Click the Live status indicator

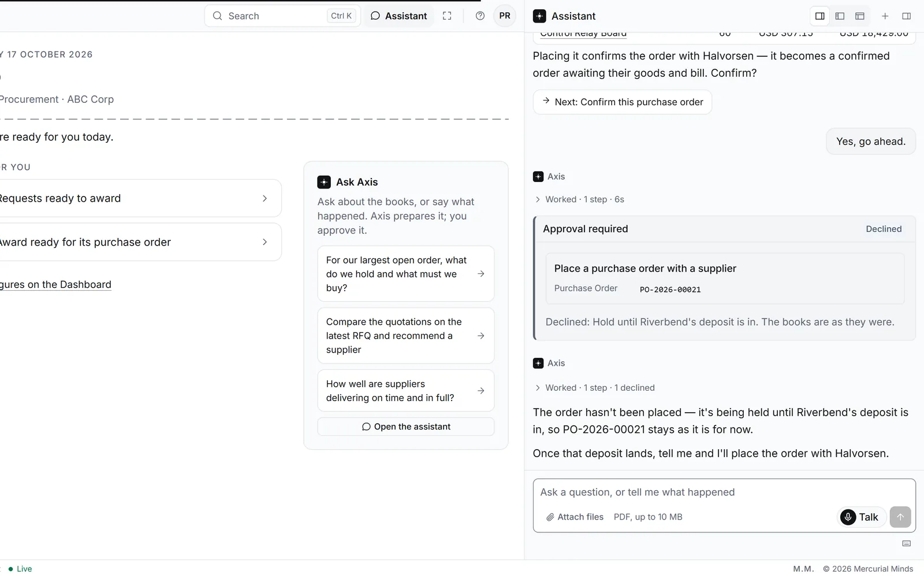tap(20, 569)
